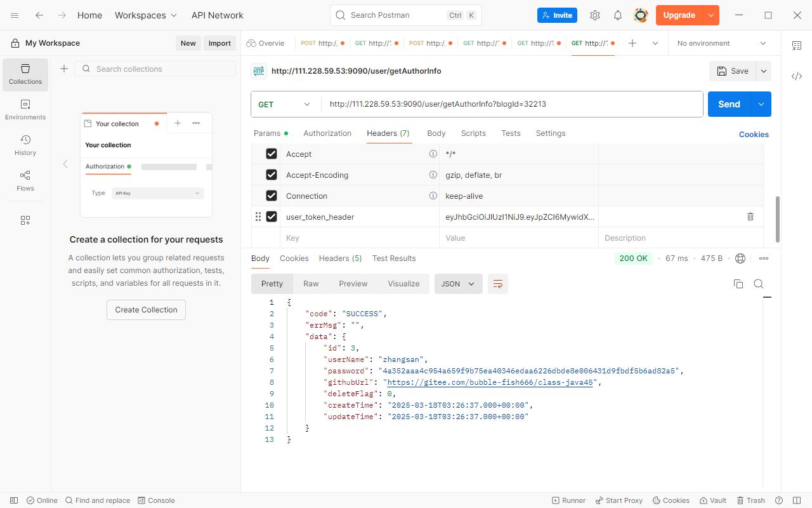The height and width of the screenshot is (508, 812).
Task: Go back with the left arrow icon
Action: [39, 15]
